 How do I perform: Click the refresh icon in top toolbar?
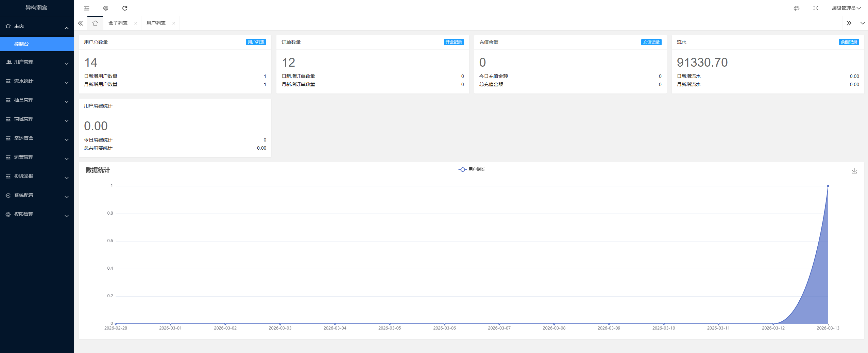pos(125,8)
